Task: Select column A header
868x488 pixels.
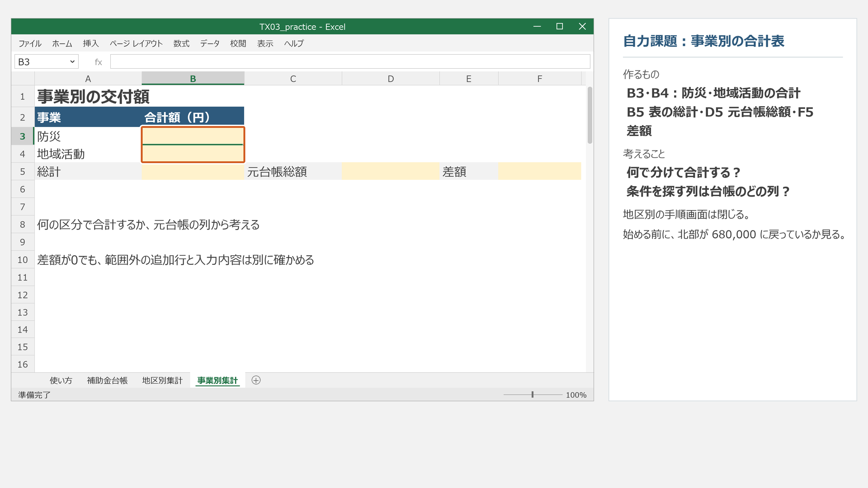Action: (x=88, y=79)
